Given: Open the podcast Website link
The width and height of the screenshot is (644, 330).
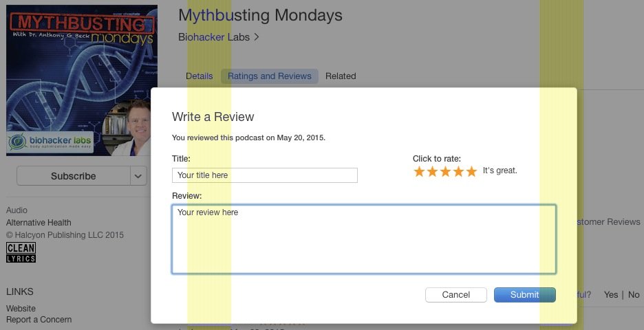Looking at the screenshot, I should [x=21, y=308].
